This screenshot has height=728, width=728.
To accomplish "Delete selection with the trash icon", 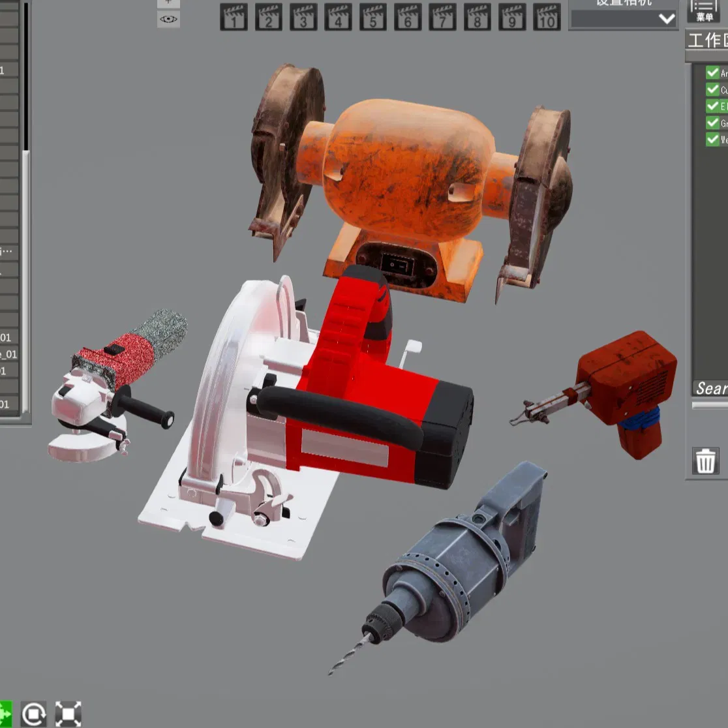I will [706, 461].
